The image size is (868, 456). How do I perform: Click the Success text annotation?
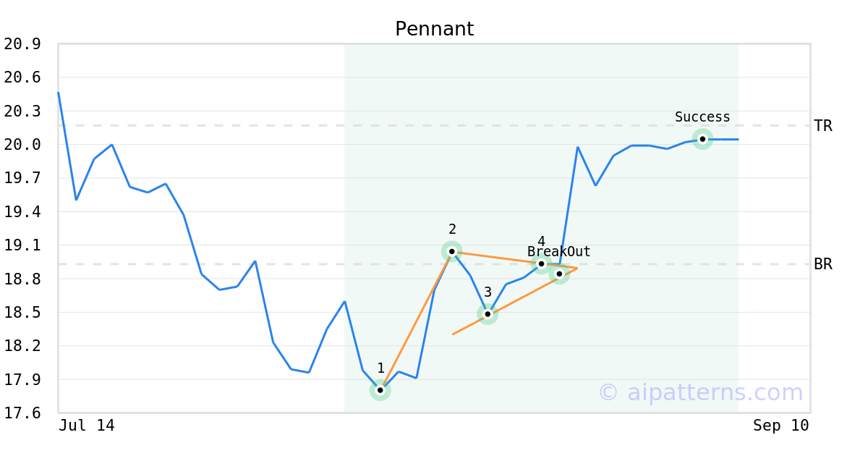[x=702, y=117]
